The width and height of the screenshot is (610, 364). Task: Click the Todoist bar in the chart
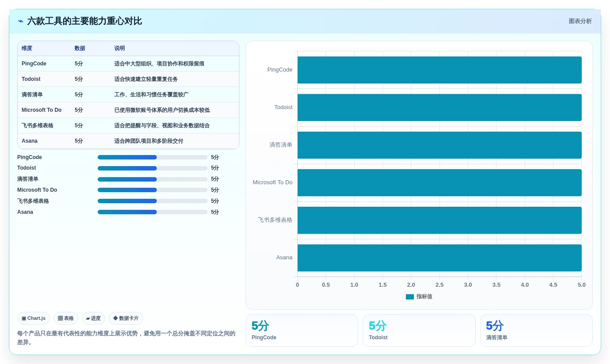(440, 107)
